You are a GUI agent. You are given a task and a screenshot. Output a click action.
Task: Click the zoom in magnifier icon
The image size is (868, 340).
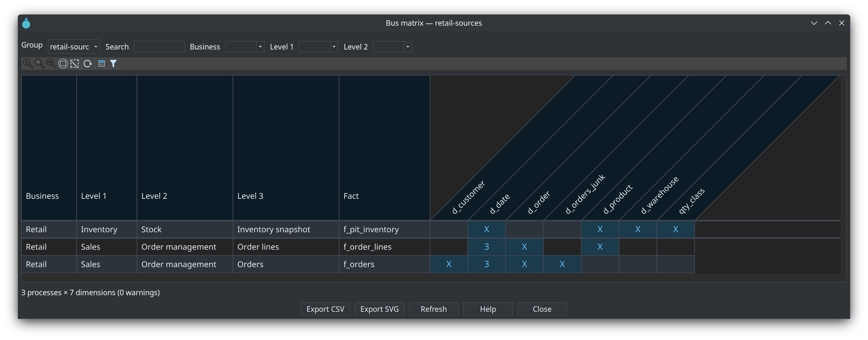[x=28, y=63]
